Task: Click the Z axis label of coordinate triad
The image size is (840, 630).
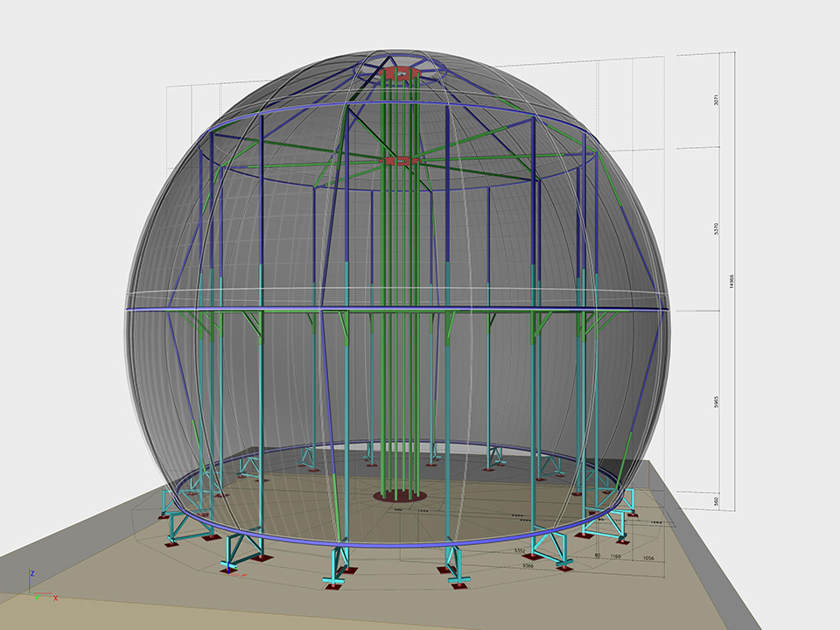Action: pyautogui.click(x=32, y=573)
